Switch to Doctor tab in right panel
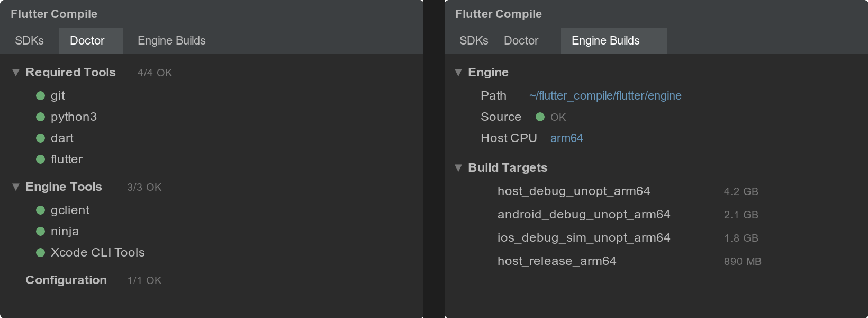 click(x=521, y=40)
